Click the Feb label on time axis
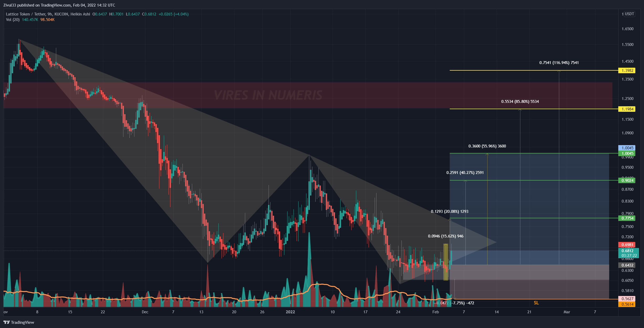The image size is (644, 328). (x=436, y=312)
